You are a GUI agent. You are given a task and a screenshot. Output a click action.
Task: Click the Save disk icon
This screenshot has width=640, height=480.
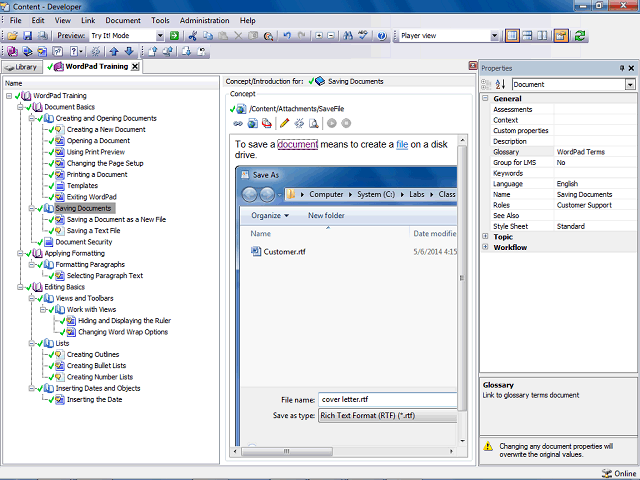pyautogui.click(x=27, y=36)
